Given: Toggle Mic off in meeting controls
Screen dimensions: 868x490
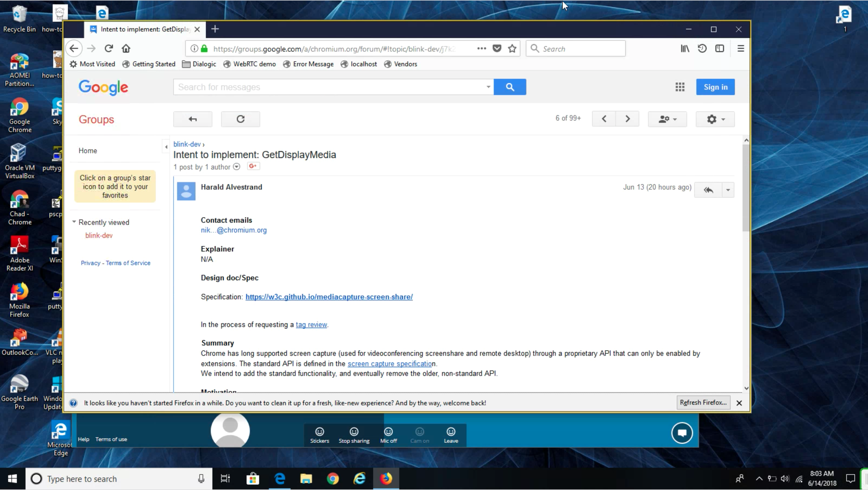Looking at the screenshot, I should [x=388, y=434].
